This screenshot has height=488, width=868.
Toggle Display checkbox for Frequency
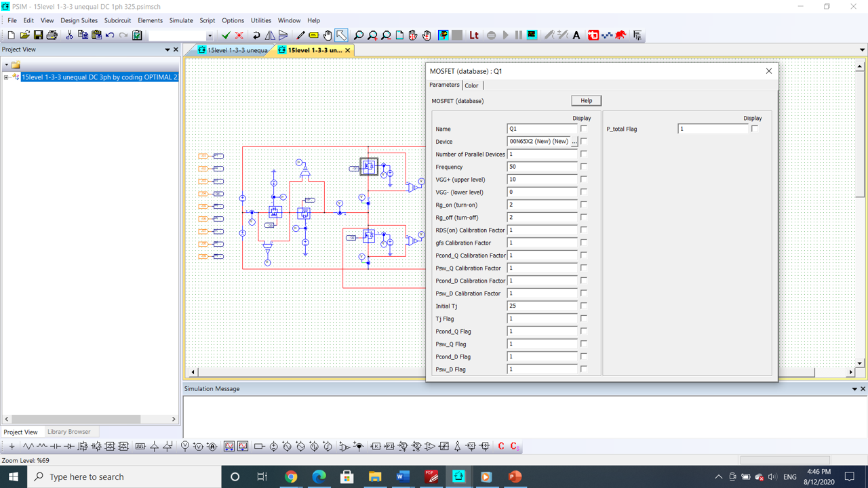[583, 167]
